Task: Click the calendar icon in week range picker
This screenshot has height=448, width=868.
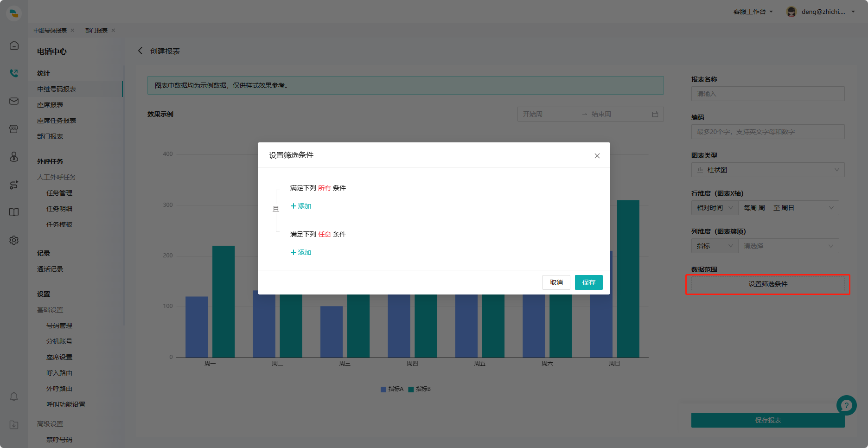Action: [x=655, y=114]
